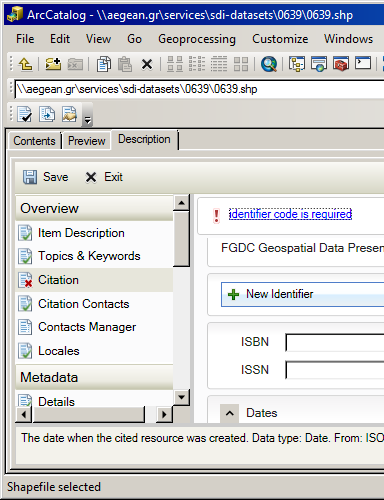Collapse the Dates section chevron

click(x=229, y=413)
